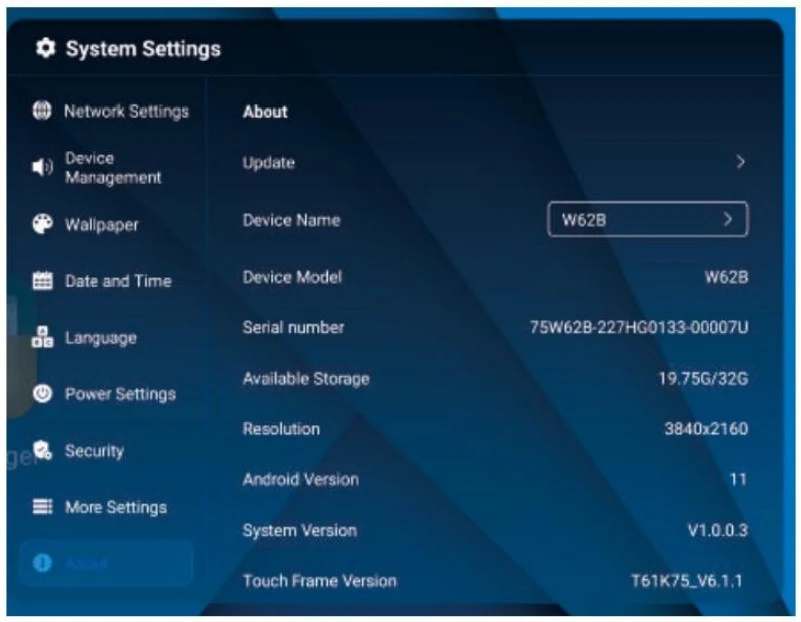801x622 pixels.
Task: Click the Serial number label
Action: click(x=293, y=327)
